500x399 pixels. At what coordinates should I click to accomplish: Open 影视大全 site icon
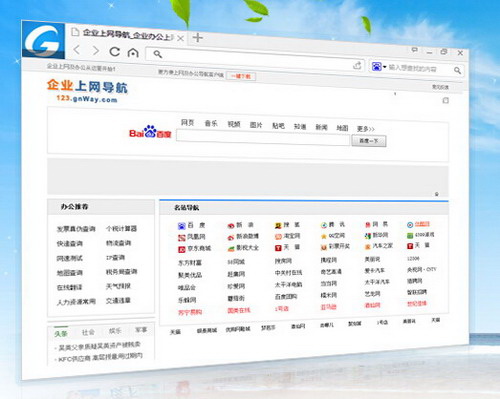(x=231, y=249)
